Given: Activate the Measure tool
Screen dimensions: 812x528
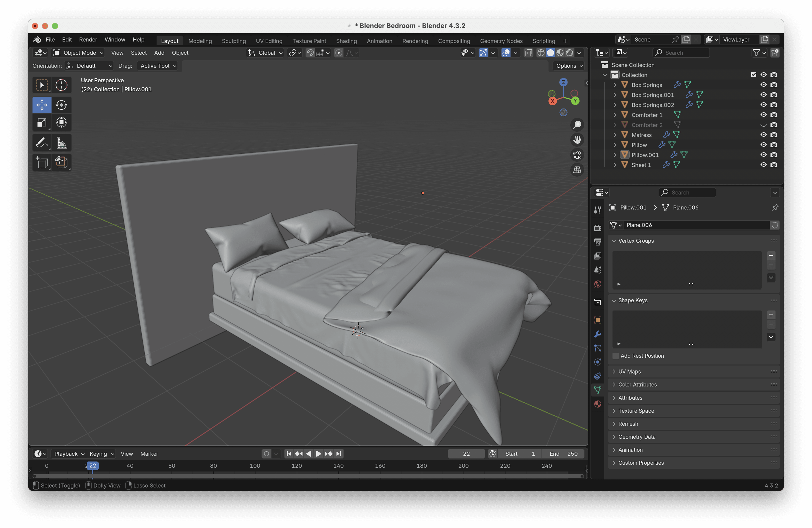Looking at the screenshot, I should coord(61,143).
